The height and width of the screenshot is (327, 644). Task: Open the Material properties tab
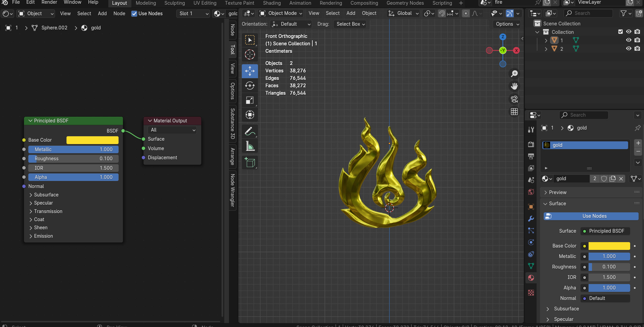click(x=531, y=278)
